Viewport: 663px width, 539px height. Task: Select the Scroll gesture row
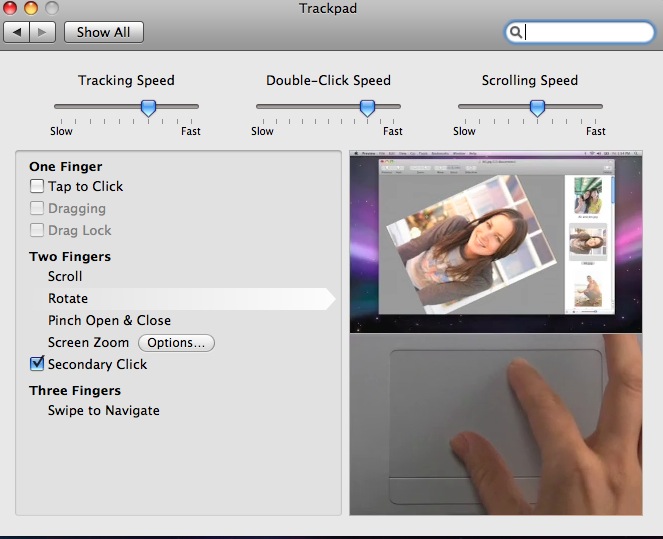[65, 276]
